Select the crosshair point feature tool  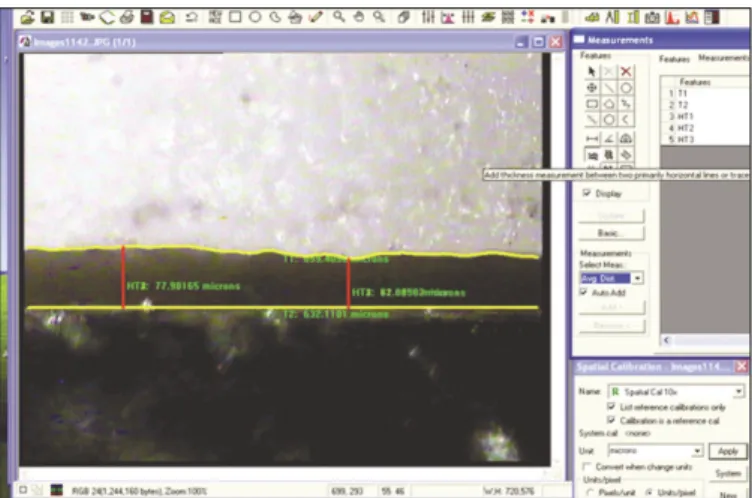(x=592, y=88)
